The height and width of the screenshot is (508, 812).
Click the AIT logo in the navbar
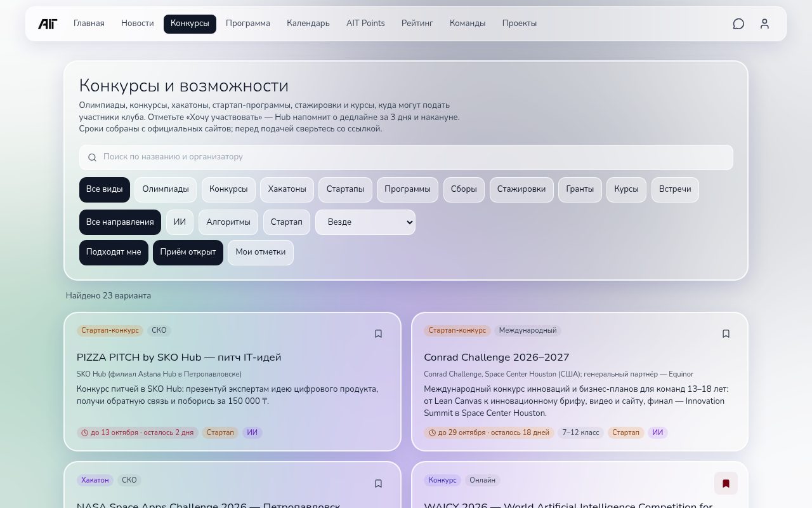pos(48,23)
